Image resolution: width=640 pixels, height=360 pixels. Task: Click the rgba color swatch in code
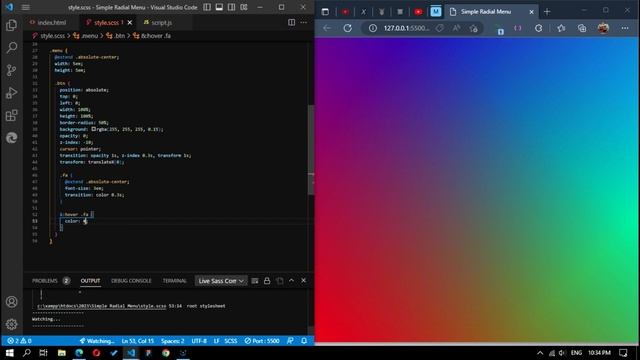93,129
